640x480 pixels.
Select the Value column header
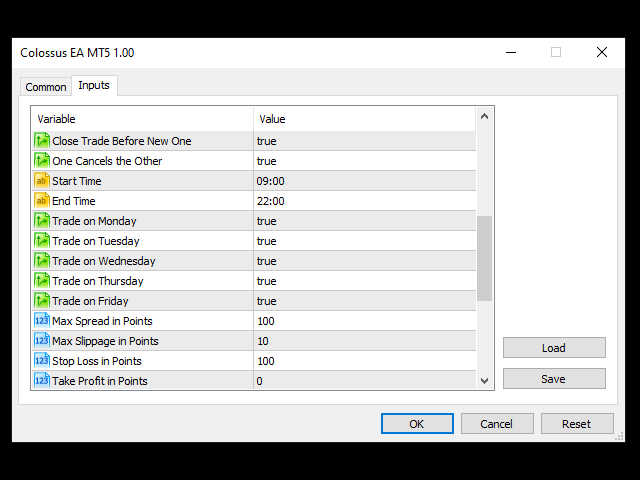[364, 119]
